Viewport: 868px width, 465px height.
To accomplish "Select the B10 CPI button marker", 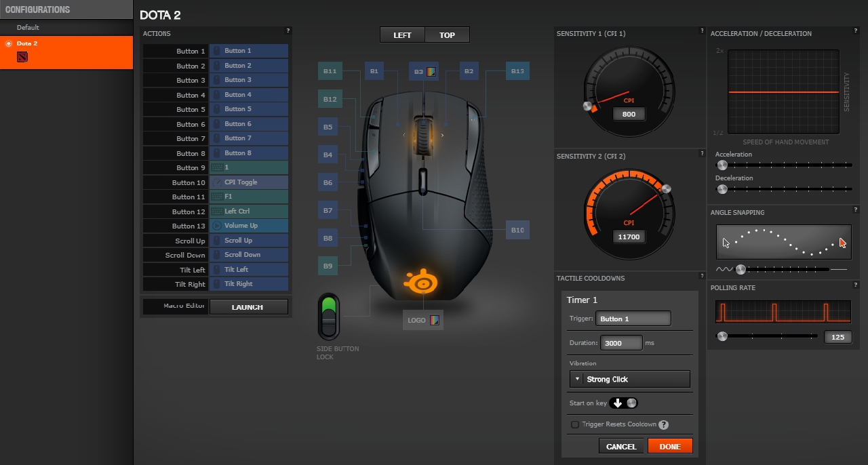I will pos(518,230).
